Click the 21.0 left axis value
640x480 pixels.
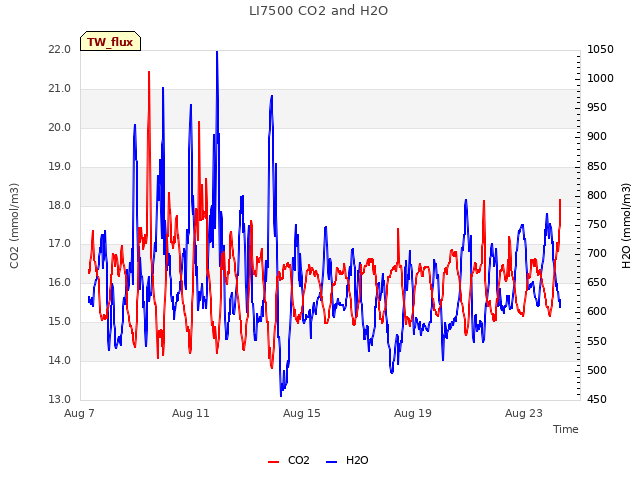(x=60, y=88)
